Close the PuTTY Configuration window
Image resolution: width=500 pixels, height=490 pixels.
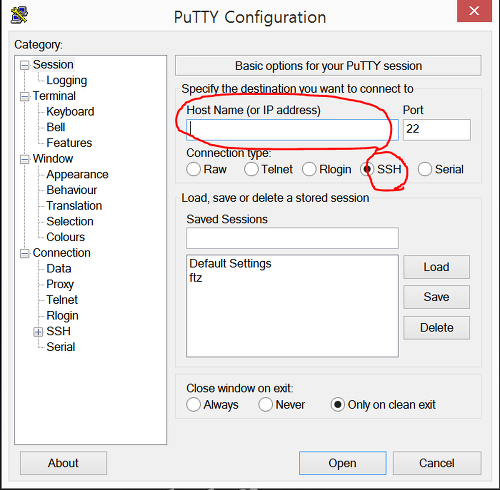tap(474, 11)
